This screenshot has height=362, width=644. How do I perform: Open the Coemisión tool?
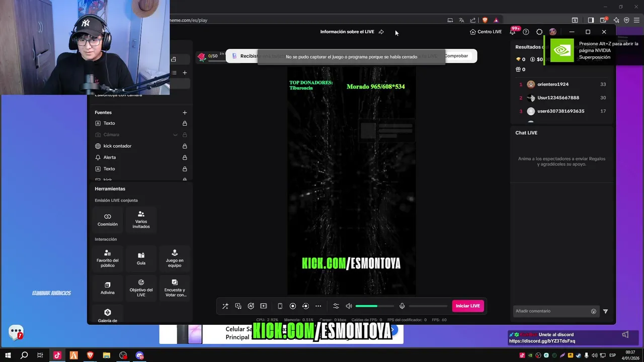point(108,220)
